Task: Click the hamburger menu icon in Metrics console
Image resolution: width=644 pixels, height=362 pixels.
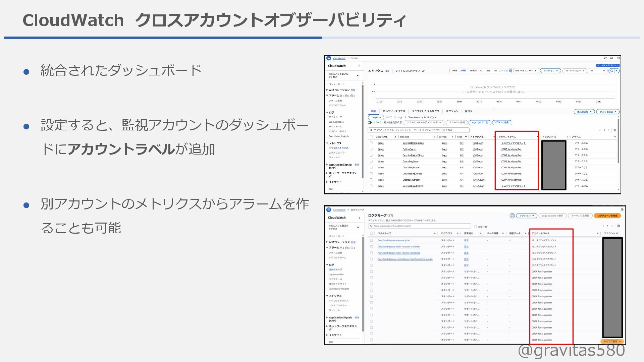Action: click(329, 58)
